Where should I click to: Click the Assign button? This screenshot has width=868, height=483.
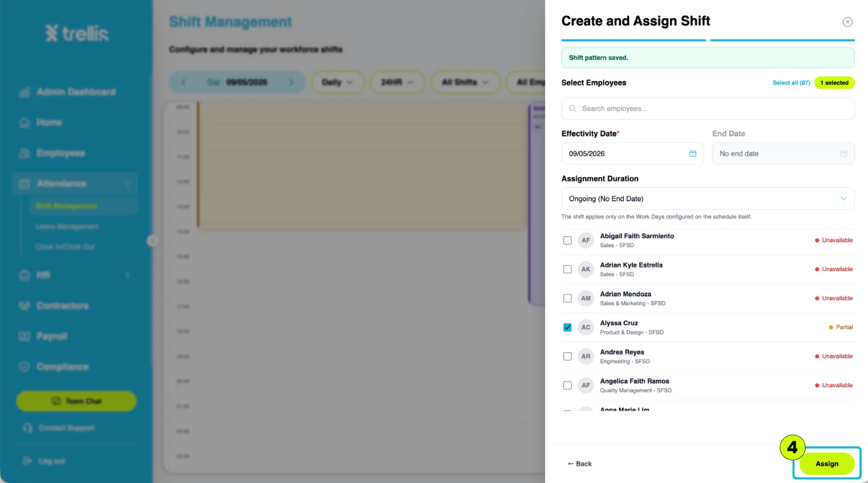[x=827, y=464]
